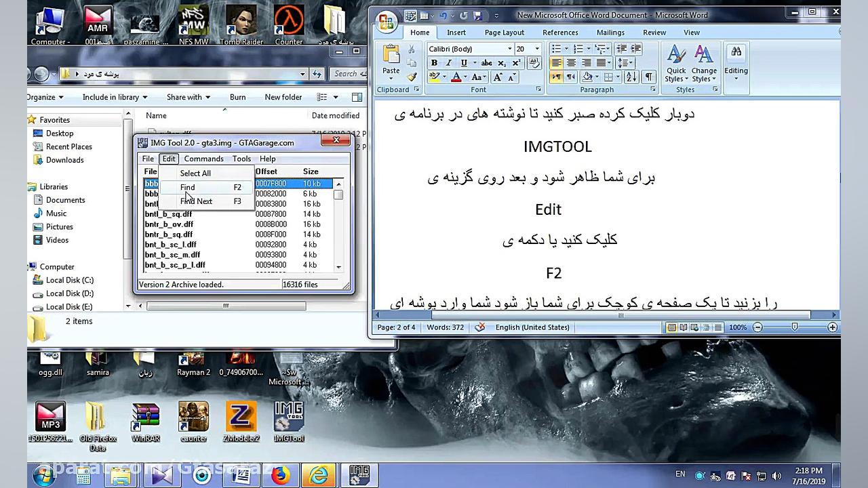Apply strikethrough formatting to text

(486, 63)
